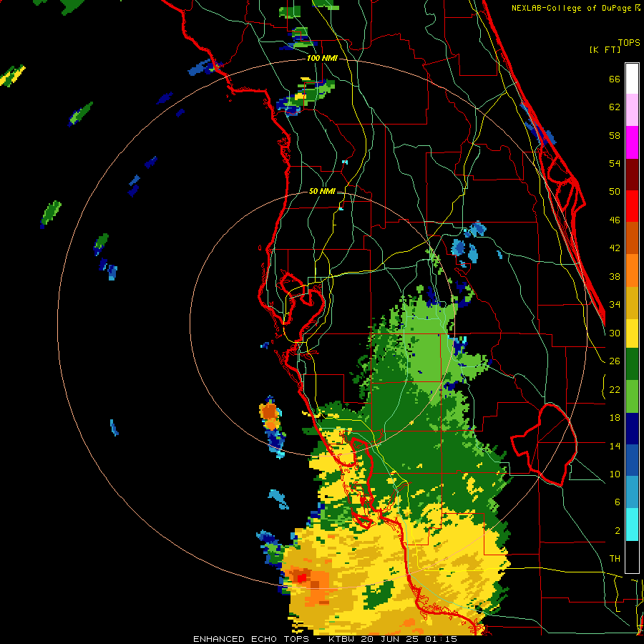Screen dimensions: 644x644
Task: Click the 62 legend value
Action: [615, 107]
